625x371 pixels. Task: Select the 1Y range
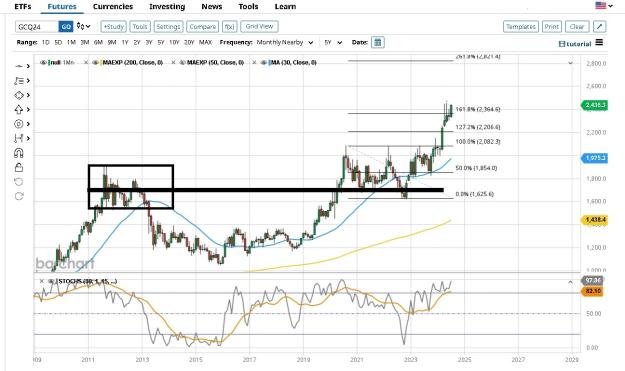[x=125, y=42]
